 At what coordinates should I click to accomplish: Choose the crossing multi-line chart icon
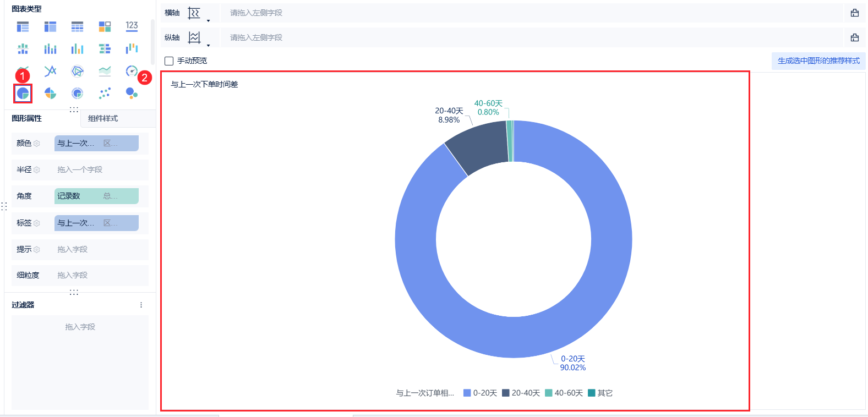coord(50,71)
